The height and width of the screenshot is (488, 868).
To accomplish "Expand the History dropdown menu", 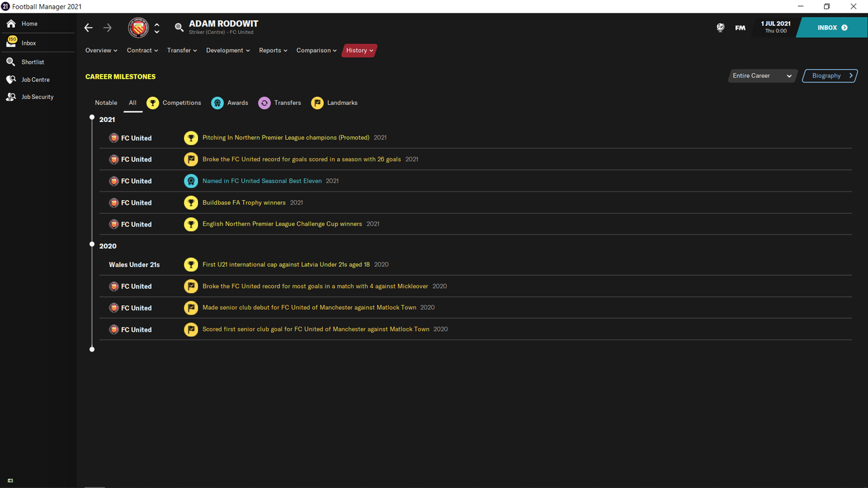I will pos(359,50).
